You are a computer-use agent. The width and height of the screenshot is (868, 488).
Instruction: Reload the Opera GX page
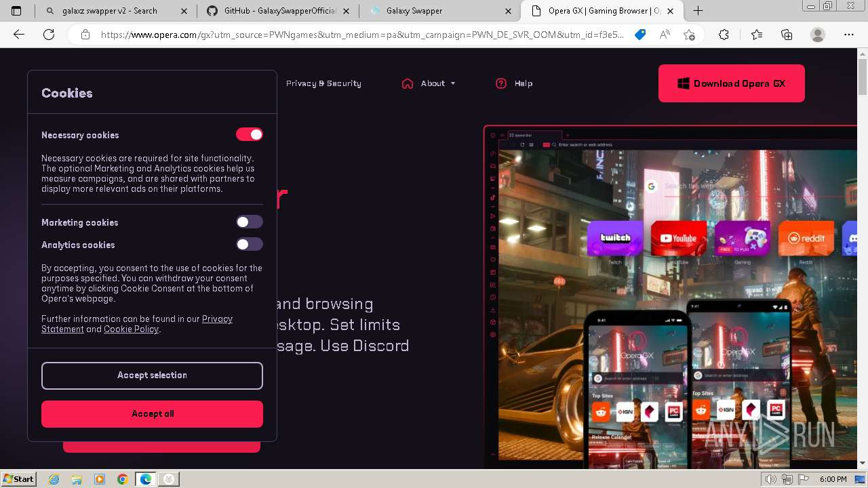coord(49,35)
